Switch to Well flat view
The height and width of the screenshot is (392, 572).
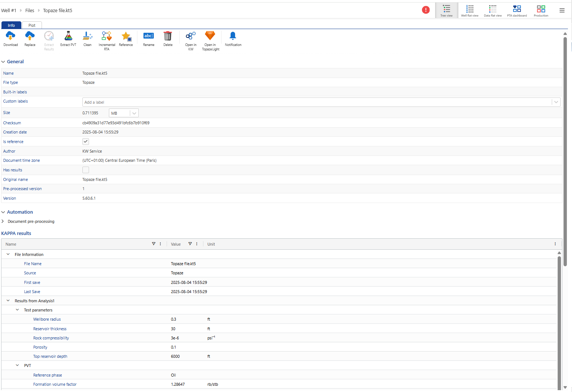coord(470,11)
